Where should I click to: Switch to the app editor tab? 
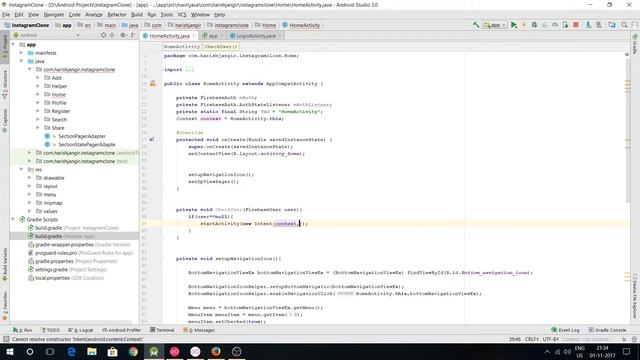pyautogui.click(x=213, y=36)
